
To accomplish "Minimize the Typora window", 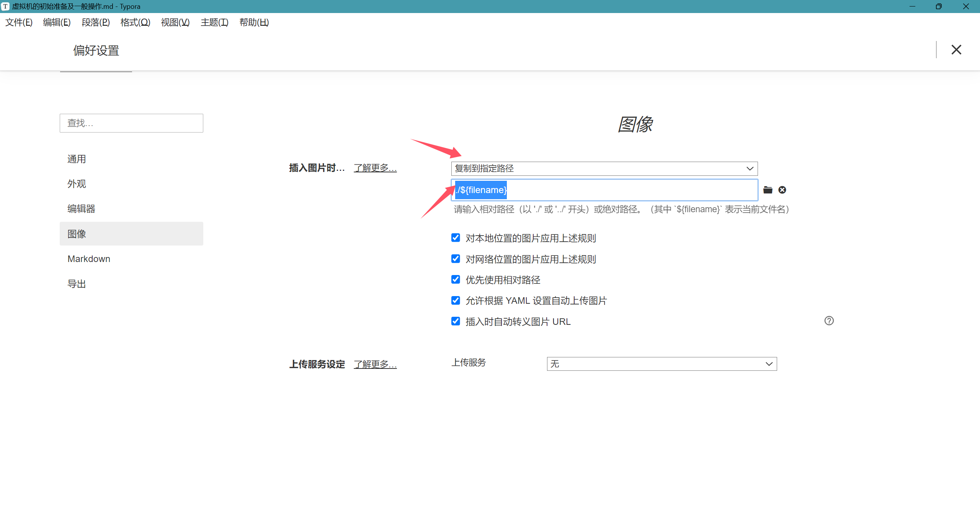I will 912,7.
